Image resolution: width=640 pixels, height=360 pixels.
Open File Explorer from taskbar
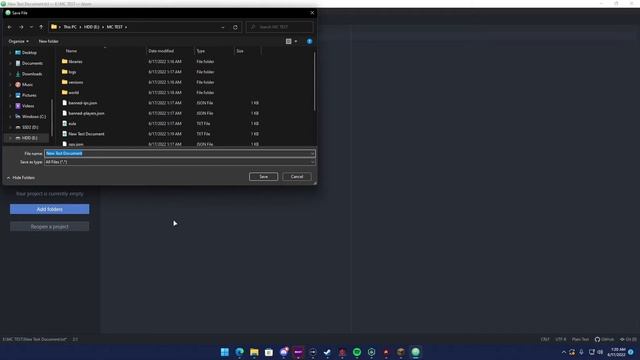254,352
